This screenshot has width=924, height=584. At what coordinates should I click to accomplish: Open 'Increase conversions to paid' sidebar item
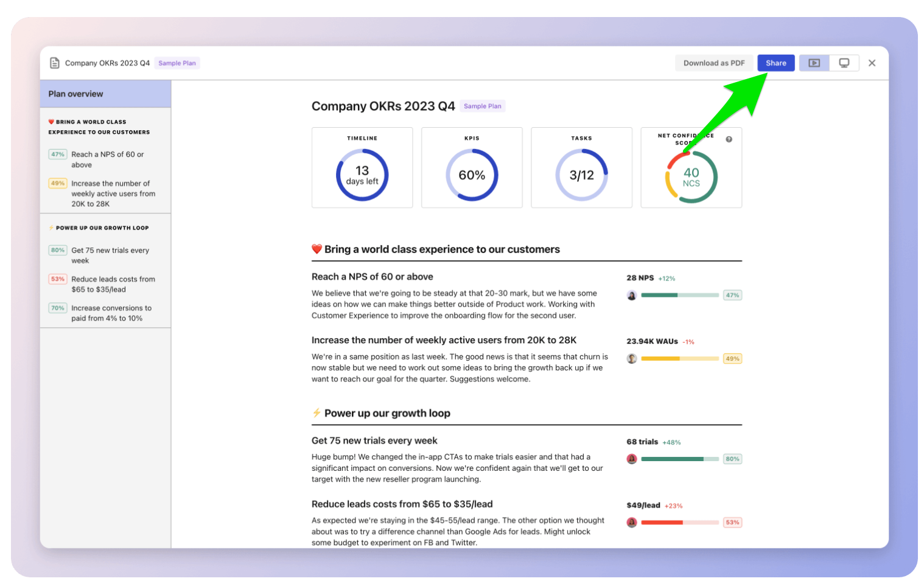click(111, 313)
